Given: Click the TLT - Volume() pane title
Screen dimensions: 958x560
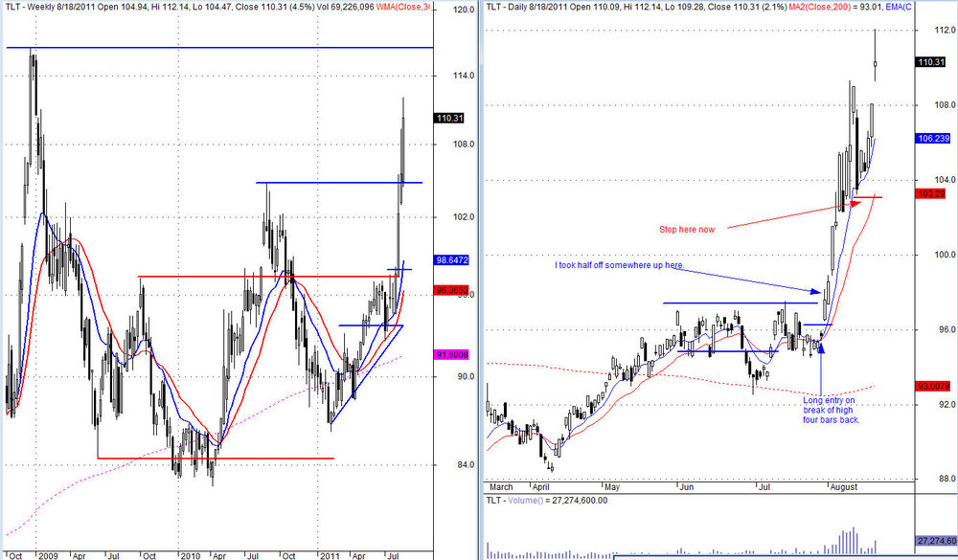Looking at the screenshot, I should (x=514, y=500).
